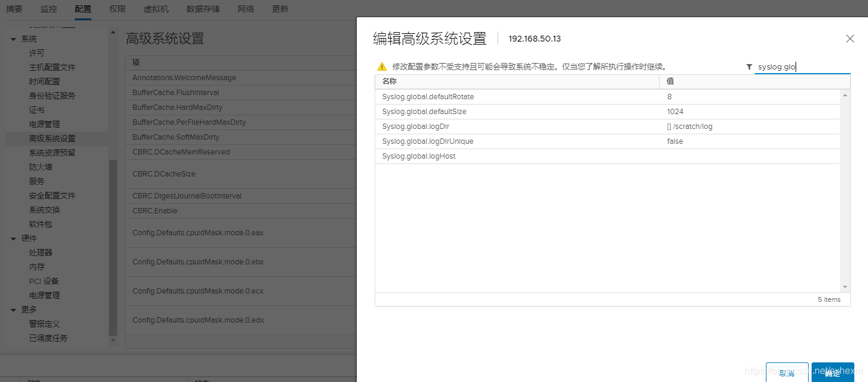The width and height of the screenshot is (868, 382).
Task: Select 电源管理 under 系统
Action: point(45,124)
